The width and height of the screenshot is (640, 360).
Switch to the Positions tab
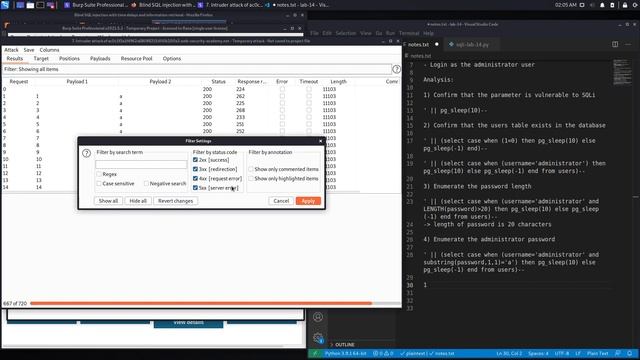(x=69, y=59)
